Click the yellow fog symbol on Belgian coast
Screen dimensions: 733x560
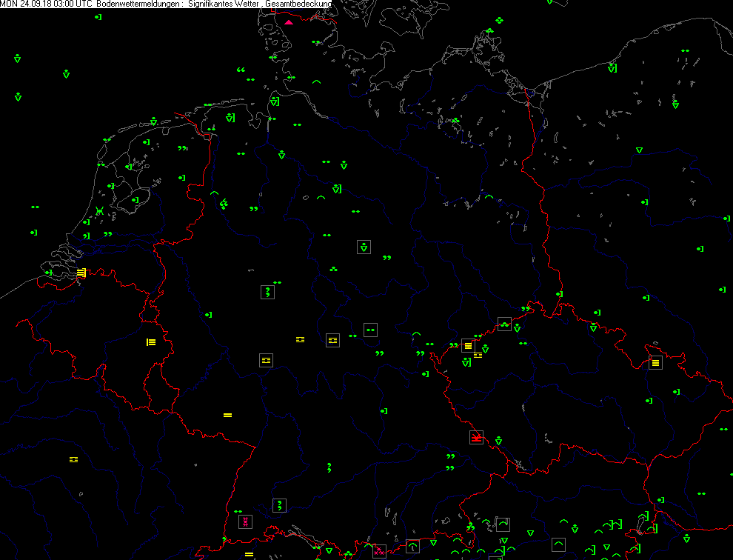81,273
